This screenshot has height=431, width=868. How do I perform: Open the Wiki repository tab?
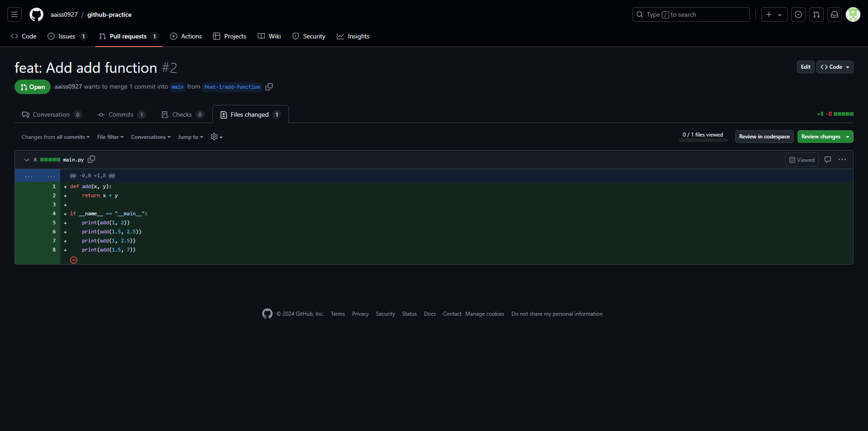coord(269,36)
